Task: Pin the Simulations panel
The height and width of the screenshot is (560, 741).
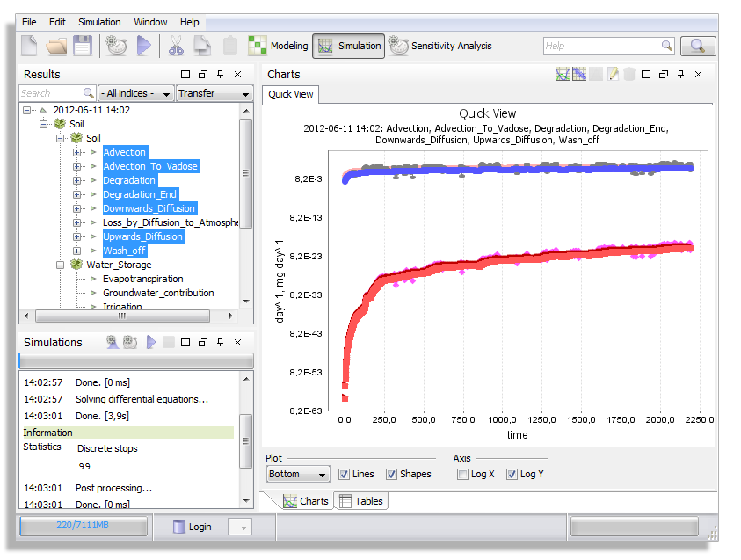Action: 221,342
